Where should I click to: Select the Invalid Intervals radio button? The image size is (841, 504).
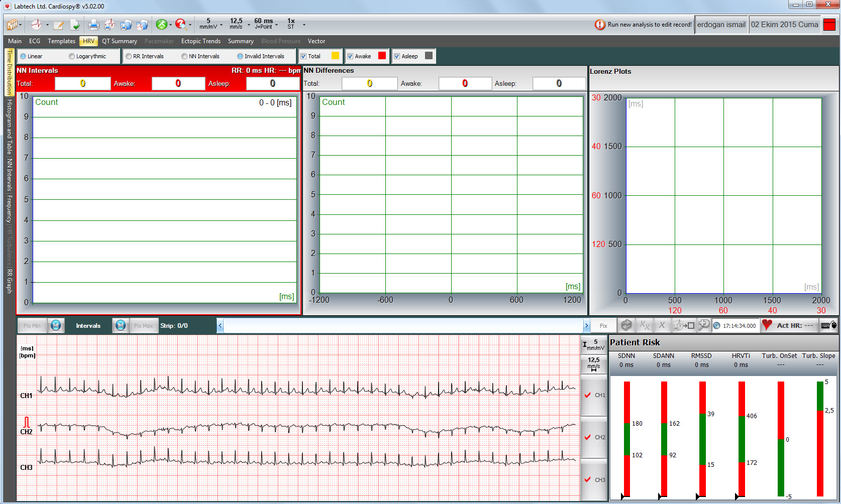click(240, 56)
